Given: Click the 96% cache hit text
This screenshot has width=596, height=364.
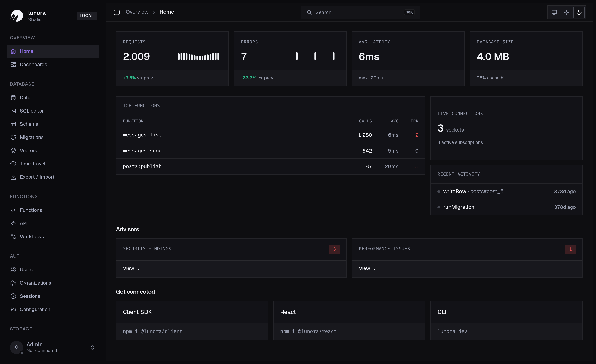Looking at the screenshot, I should click(491, 78).
